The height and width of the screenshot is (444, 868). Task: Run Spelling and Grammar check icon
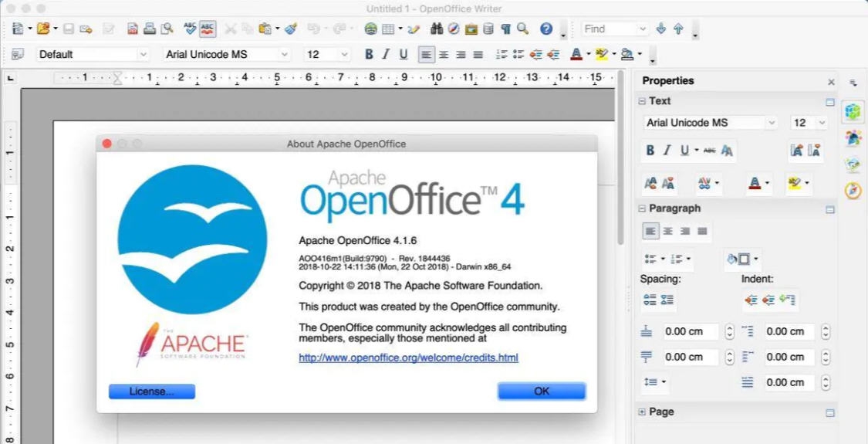click(190, 29)
